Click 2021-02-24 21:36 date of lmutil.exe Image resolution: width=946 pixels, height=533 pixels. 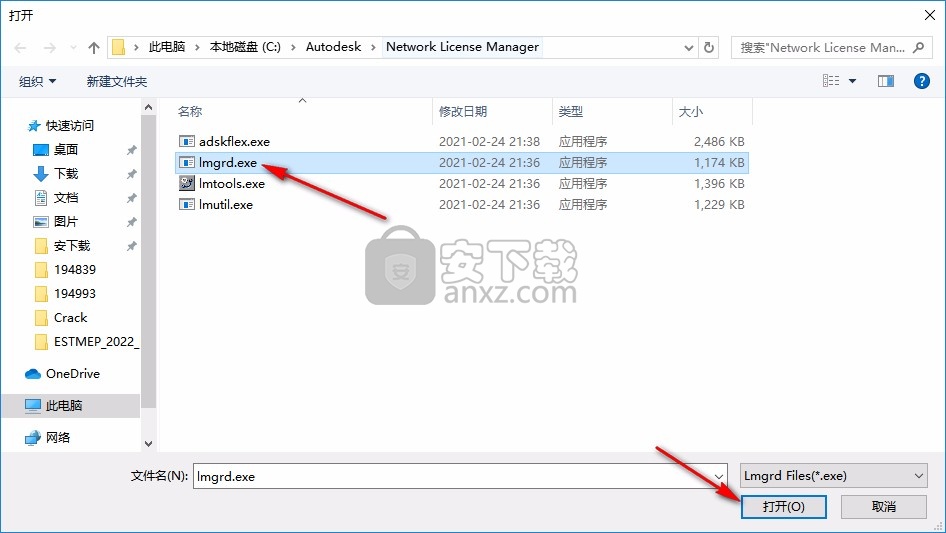click(489, 205)
